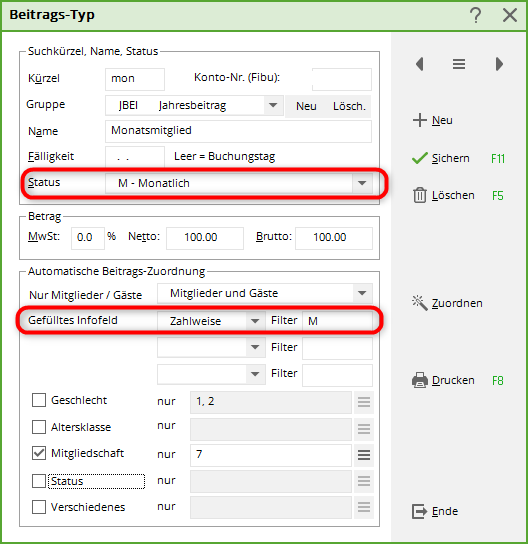Click Neu button beside Gruppe
The image size is (528, 544).
click(x=306, y=106)
